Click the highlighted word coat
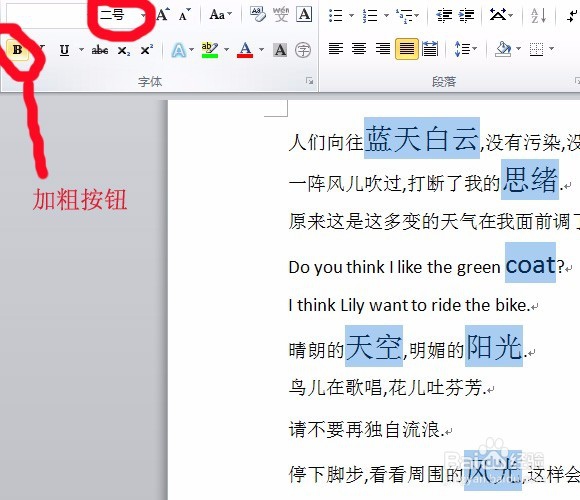The height and width of the screenshot is (500, 580). [x=530, y=263]
